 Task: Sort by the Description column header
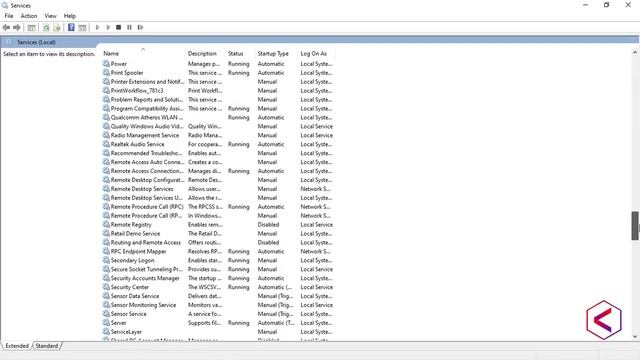202,53
